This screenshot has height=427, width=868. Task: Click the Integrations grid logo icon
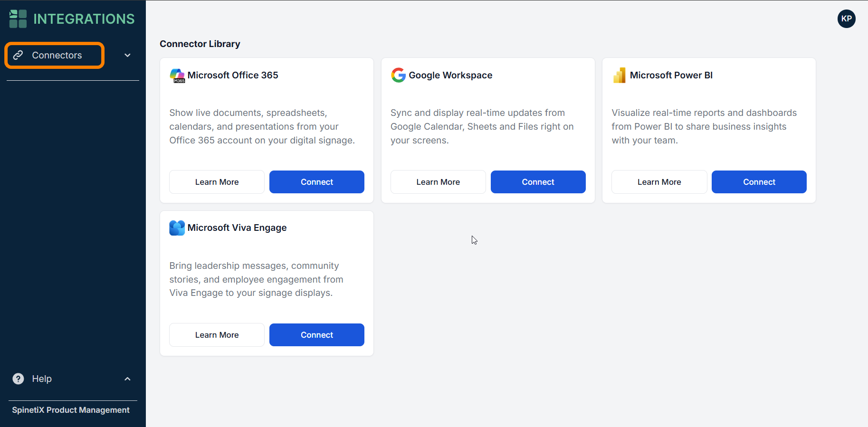pos(18,19)
